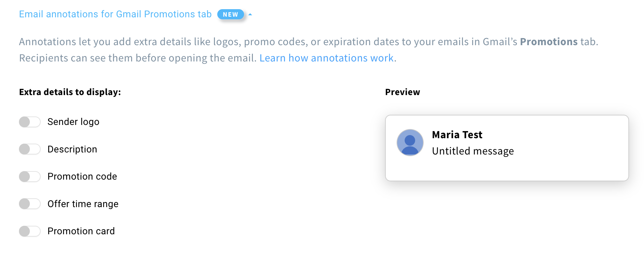Viewport: 644px width, 256px height.
Task: Toggle the Sender logo switch
Action: click(x=29, y=122)
